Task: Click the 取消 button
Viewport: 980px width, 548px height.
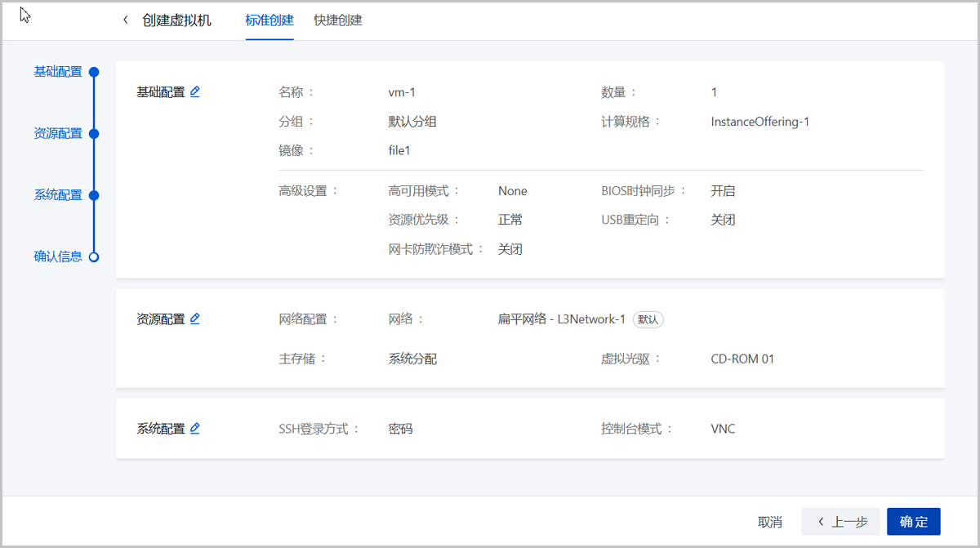Action: (x=770, y=522)
